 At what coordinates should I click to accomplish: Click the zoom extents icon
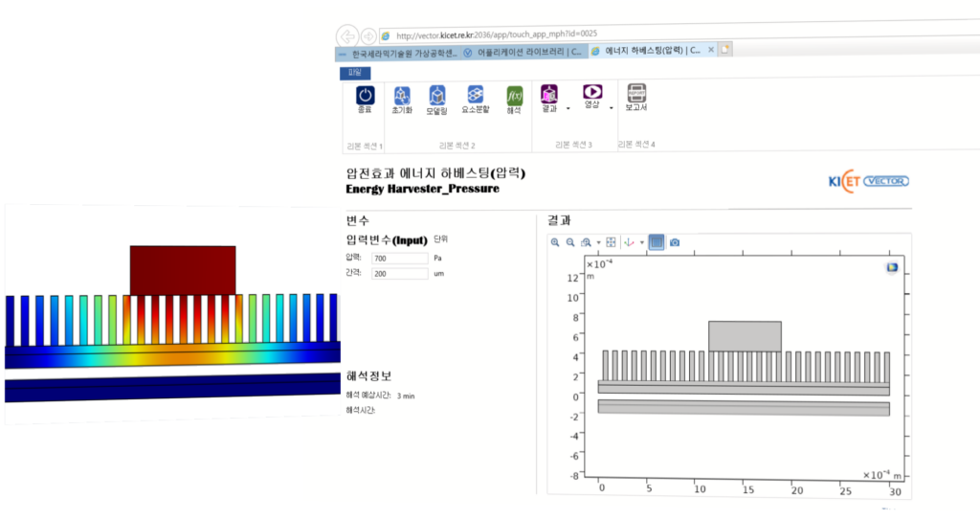pos(611,242)
